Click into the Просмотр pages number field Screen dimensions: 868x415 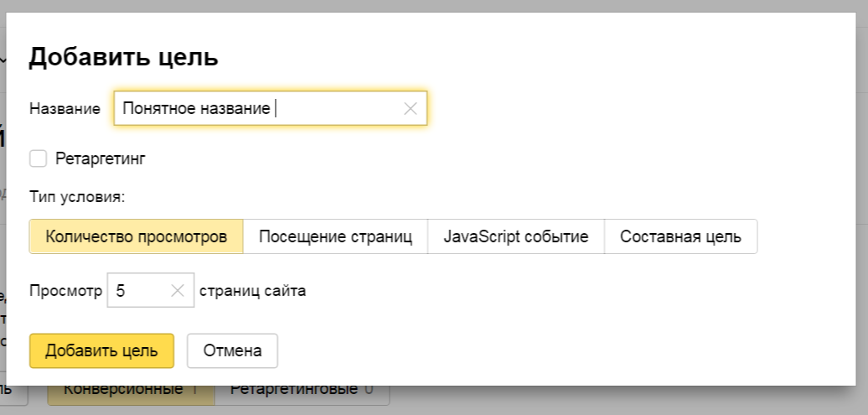pyautogui.click(x=138, y=291)
